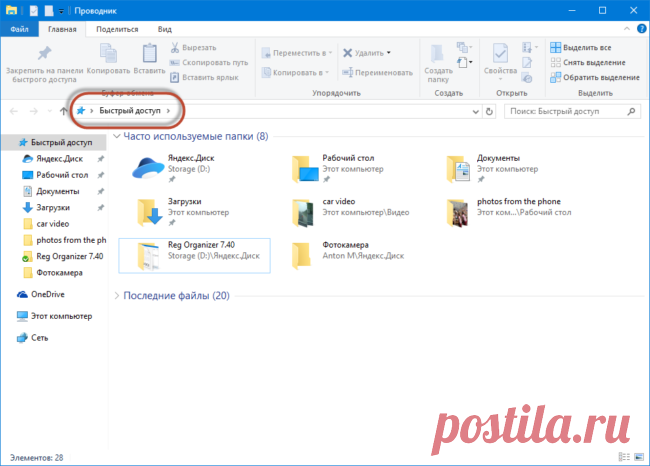
Task: Click Обратить выделение
Action: [x=595, y=78]
